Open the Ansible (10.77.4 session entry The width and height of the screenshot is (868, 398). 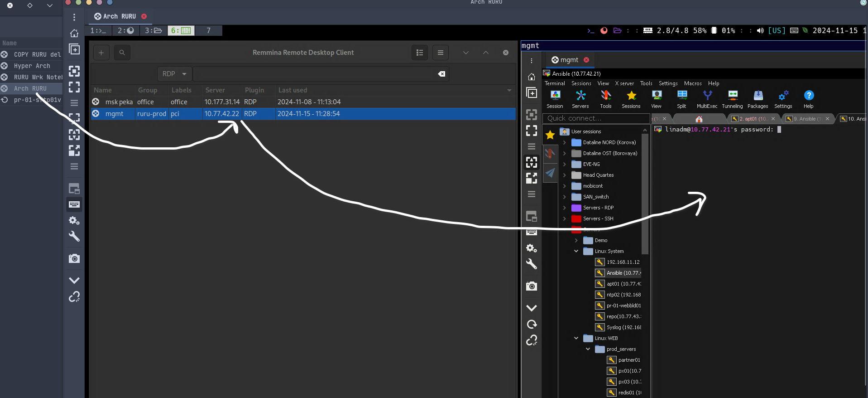[x=619, y=273]
